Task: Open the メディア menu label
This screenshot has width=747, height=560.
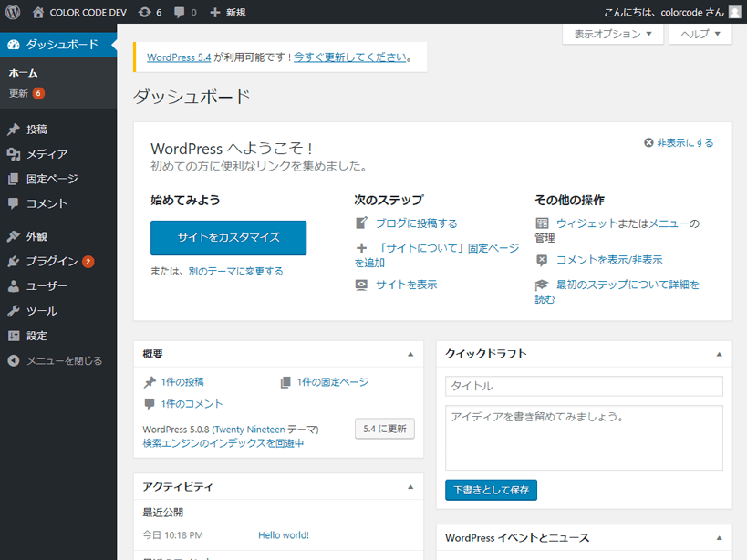Action: coord(47,154)
